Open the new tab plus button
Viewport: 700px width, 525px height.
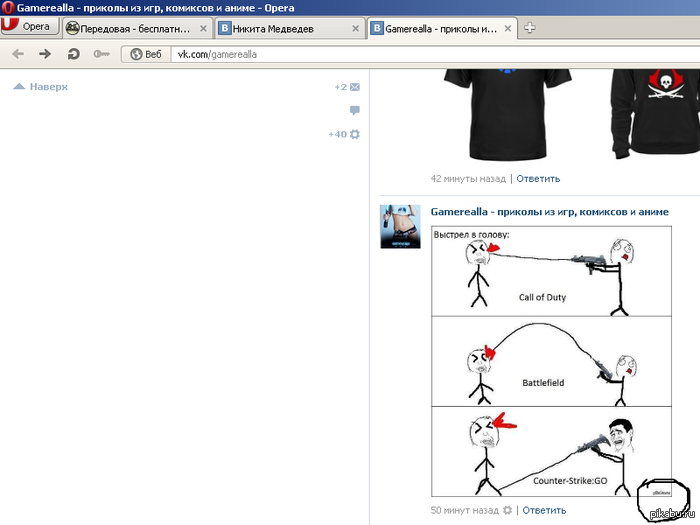pos(529,28)
